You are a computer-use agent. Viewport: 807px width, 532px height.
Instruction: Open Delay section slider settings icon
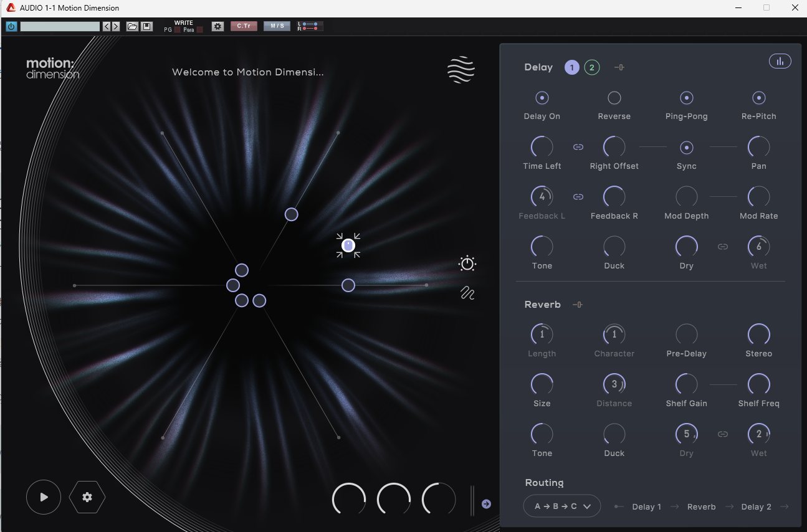(619, 67)
